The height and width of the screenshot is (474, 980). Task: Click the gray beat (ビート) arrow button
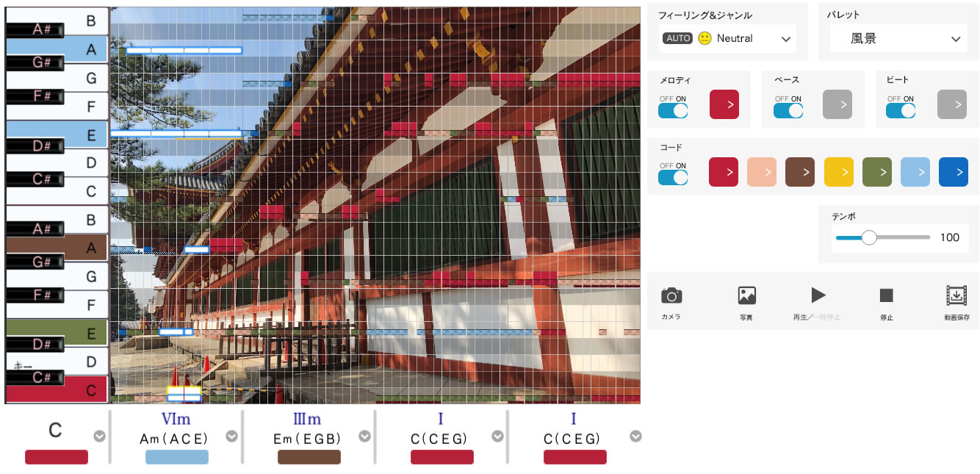pos(952,105)
